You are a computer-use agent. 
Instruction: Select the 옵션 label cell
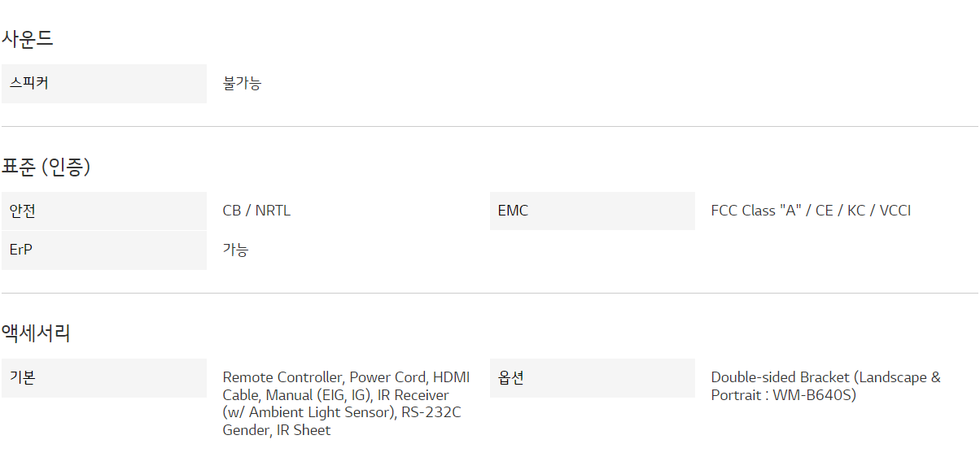(x=593, y=378)
